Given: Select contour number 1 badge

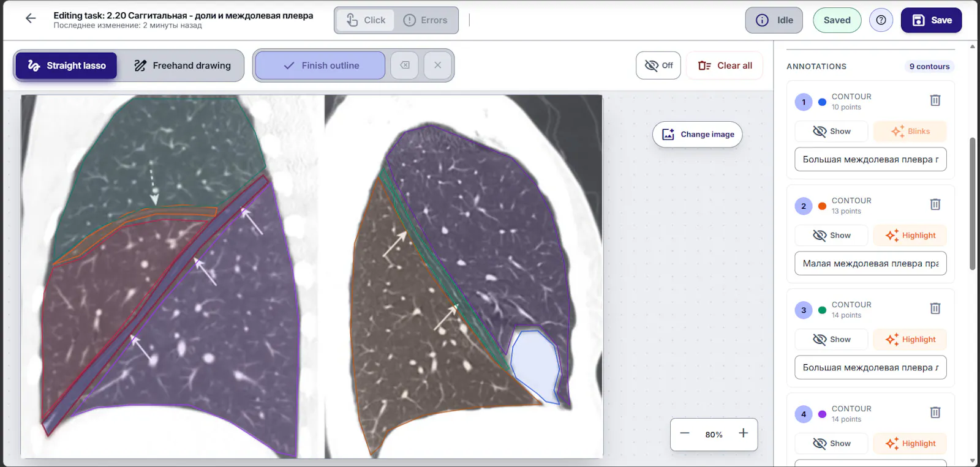Looking at the screenshot, I should coord(804,102).
